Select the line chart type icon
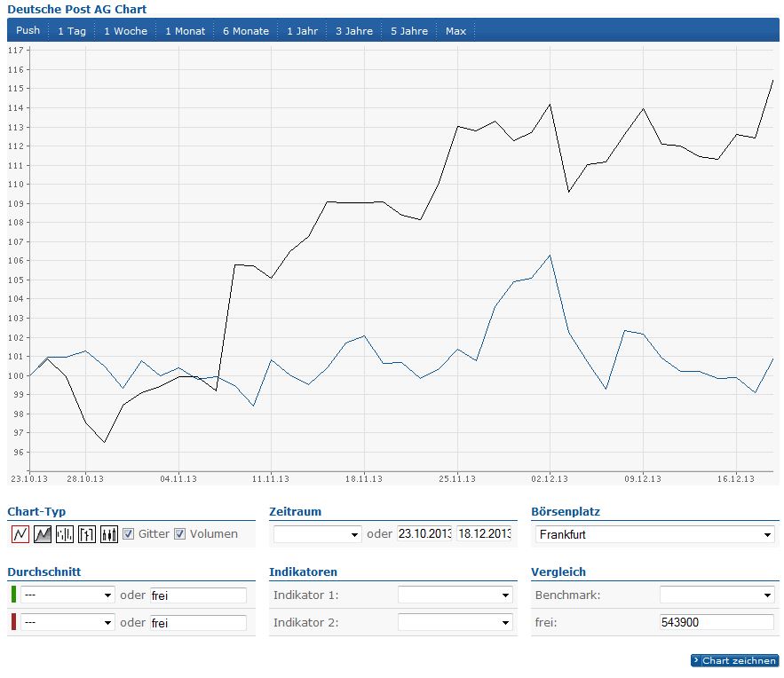Screen dimensions: 784x678 pyautogui.click(x=20, y=534)
